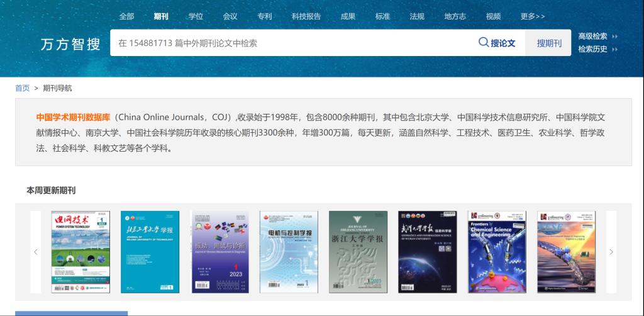Click the arrow icon next to 高级检索

(615, 36)
